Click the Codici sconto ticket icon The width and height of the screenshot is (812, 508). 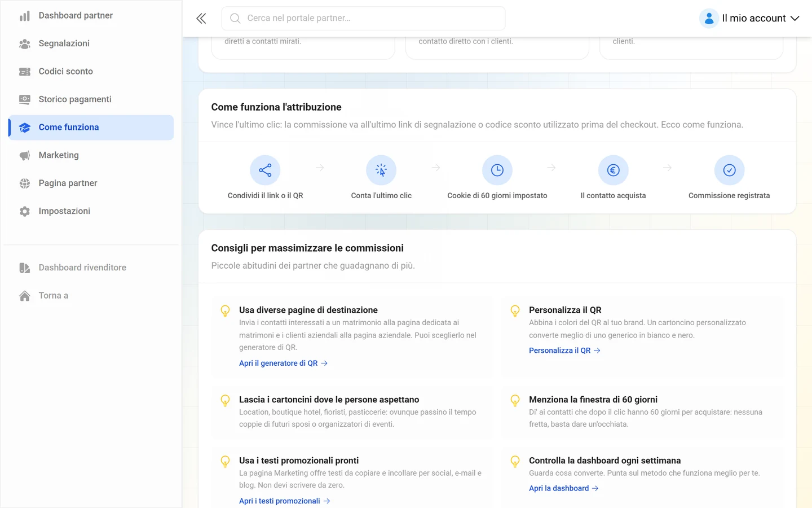coord(25,72)
